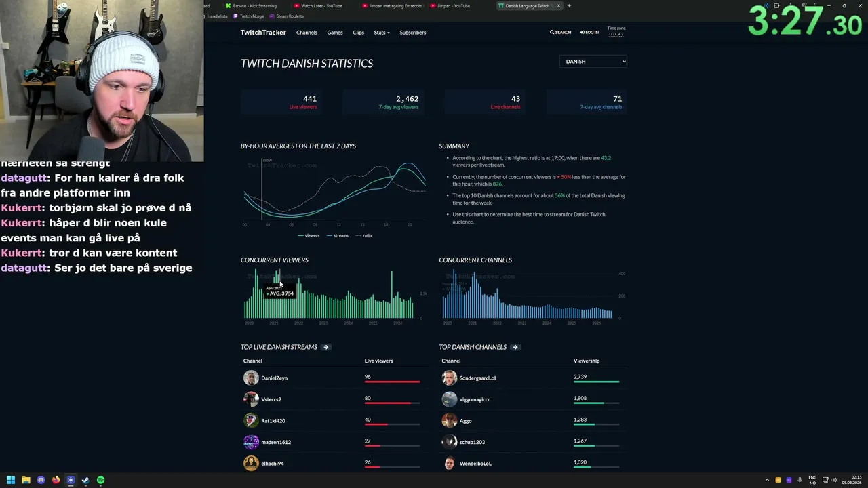Open Steam from the taskbar

[x=85, y=480]
